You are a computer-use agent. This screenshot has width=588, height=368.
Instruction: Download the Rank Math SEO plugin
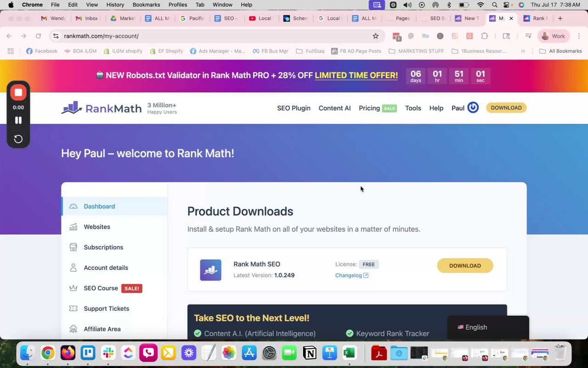pos(465,265)
